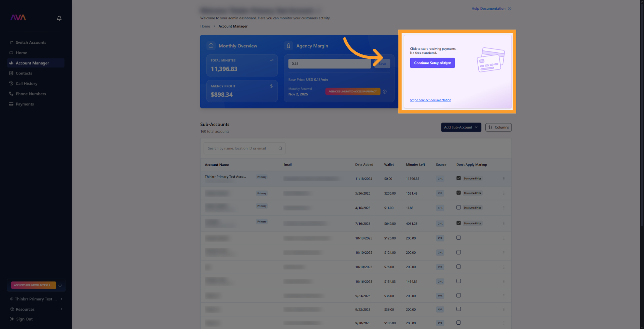Click the credit card illustration
Viewport: 644px width, 329px height.
[x=491, y=60]
